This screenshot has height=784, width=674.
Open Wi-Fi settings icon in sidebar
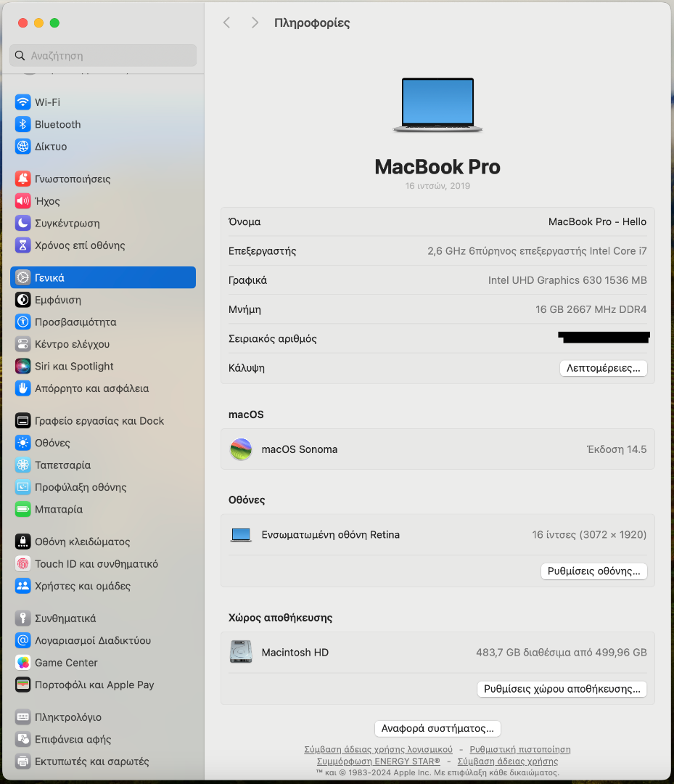click(22, 102)
